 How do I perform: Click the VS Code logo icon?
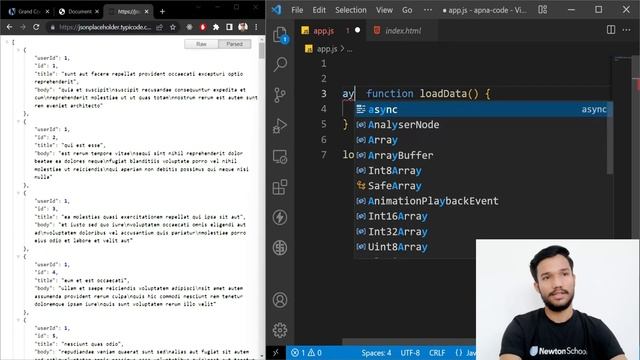coord(277,10)
